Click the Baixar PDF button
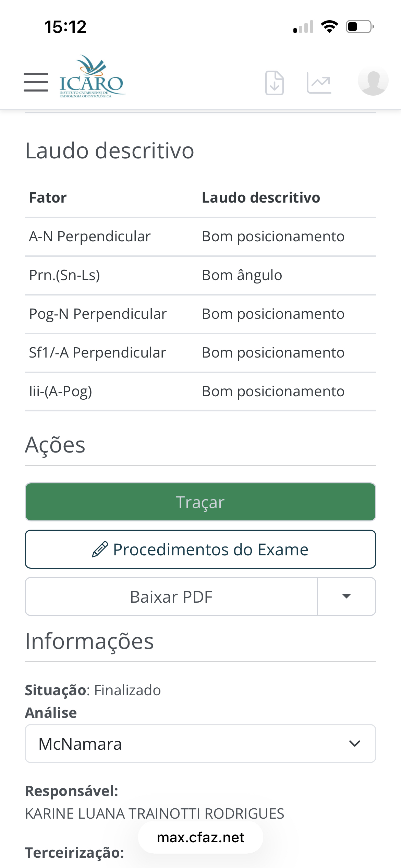This screenshot has height=868, width=401. [171, 597]
